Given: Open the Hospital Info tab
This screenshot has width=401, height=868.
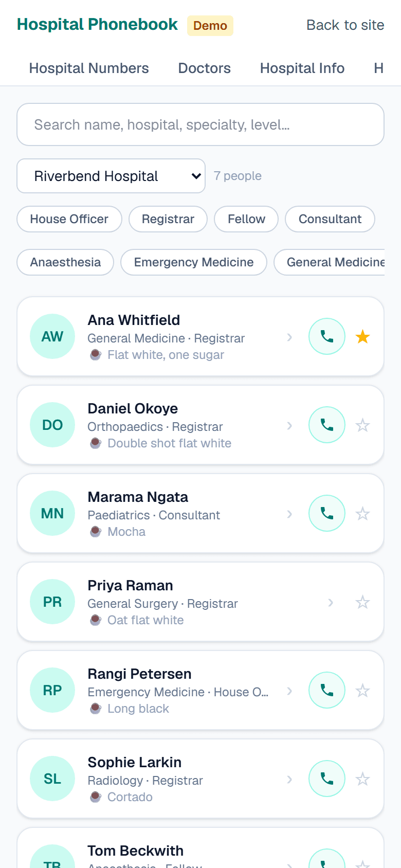Looking at the screenshot, I should pyautogui.click(x=302, y=68).
